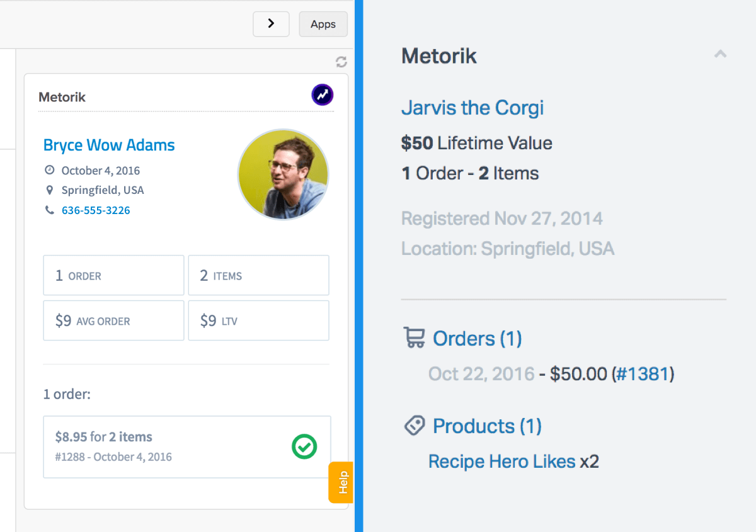Image resolution: width=756 pixels, height=532 pixels.
Task: Click the phone icon beside 636-555-3226
Action: click(x=50, y=210)
